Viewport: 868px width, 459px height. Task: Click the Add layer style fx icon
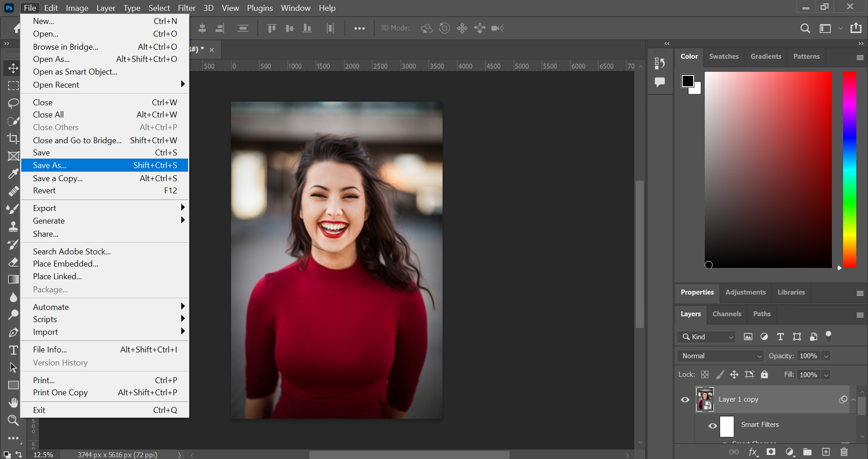(x=753, y=452)
